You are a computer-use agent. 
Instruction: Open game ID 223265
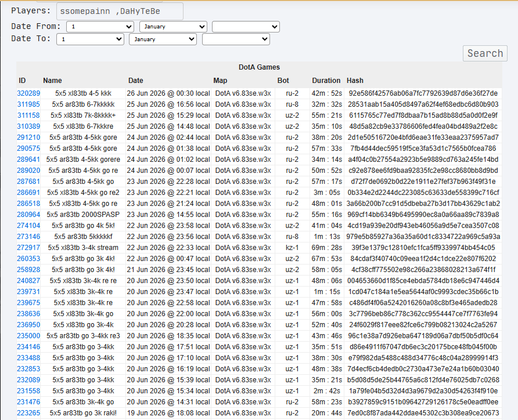[x=28, y=412]
